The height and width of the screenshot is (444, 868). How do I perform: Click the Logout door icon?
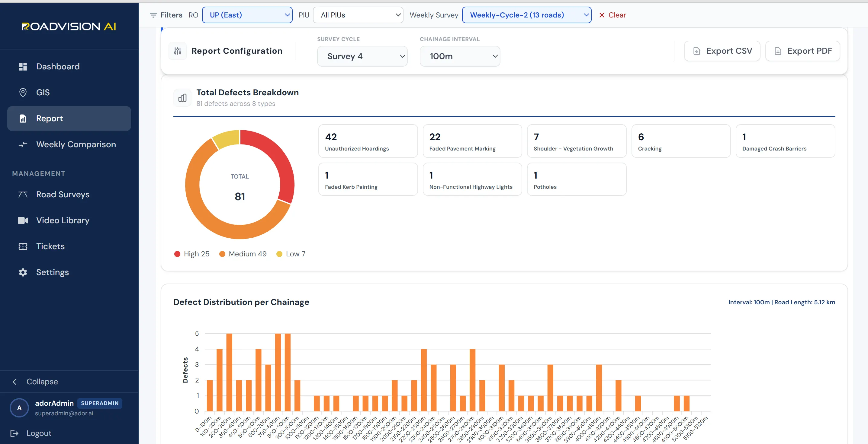(x=14, y=433)
